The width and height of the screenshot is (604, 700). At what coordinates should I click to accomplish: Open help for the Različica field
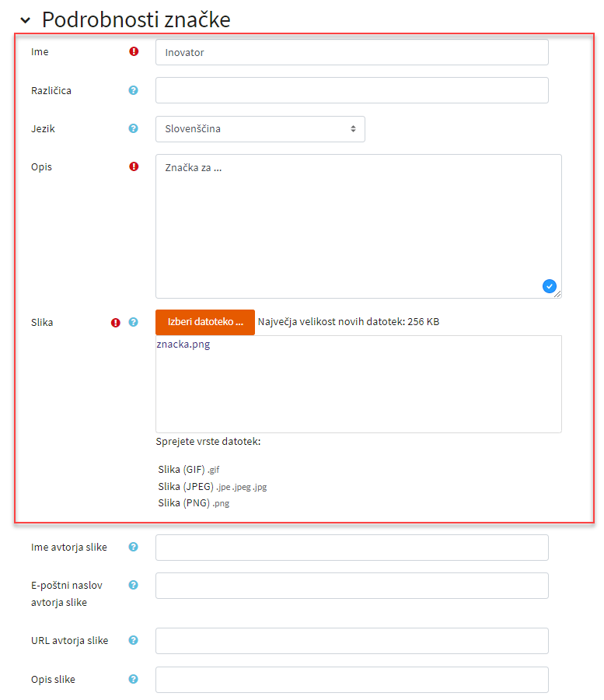(x=134, y=90)
